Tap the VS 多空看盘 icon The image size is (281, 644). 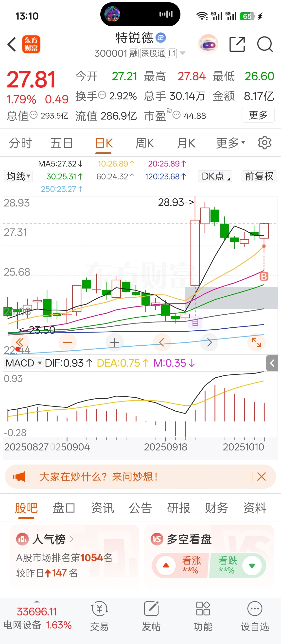point(157,539)
